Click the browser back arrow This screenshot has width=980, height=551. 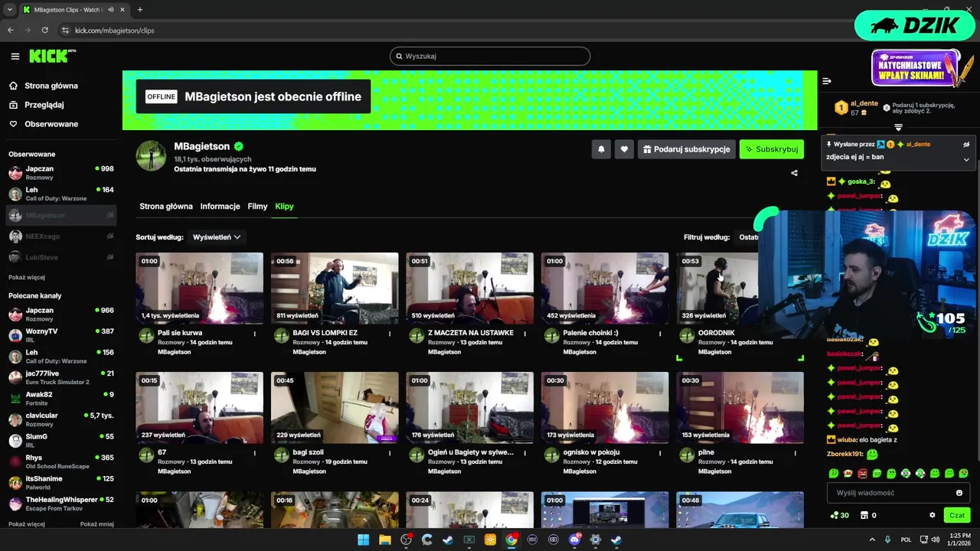[11, 30]
